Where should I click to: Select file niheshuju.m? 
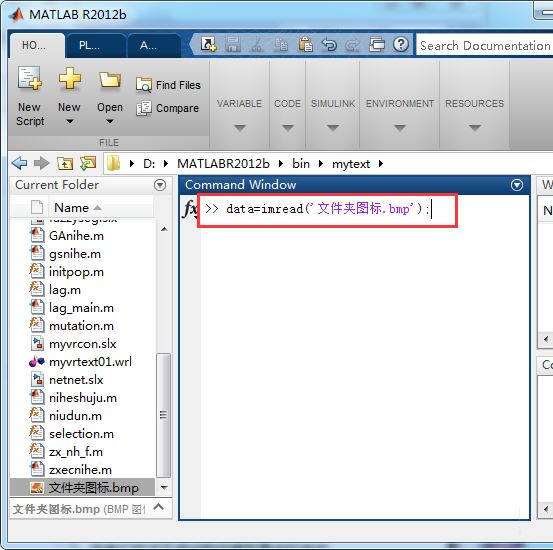click(x=83, y=398)
